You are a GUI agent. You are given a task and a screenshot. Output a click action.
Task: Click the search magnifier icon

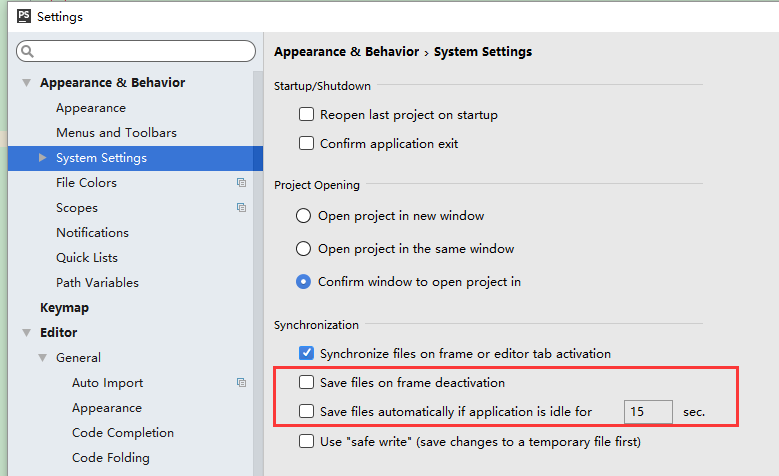[x=26, y=51]
